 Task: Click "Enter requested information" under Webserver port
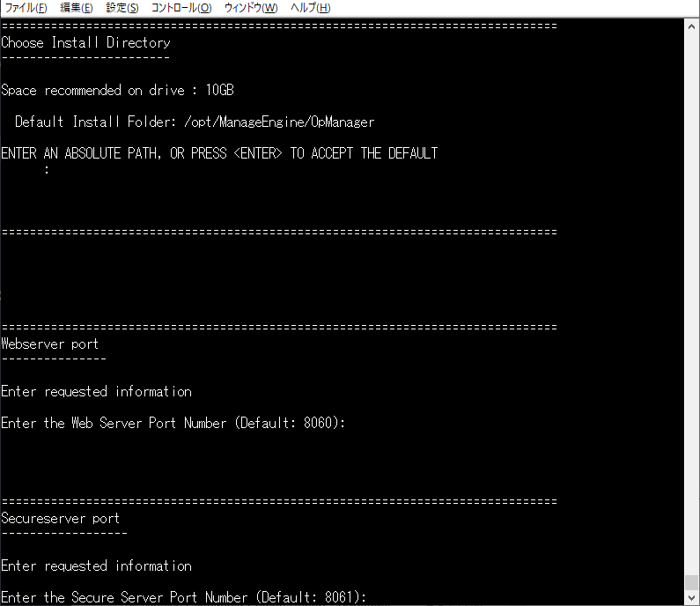click(x=96, y=391)
